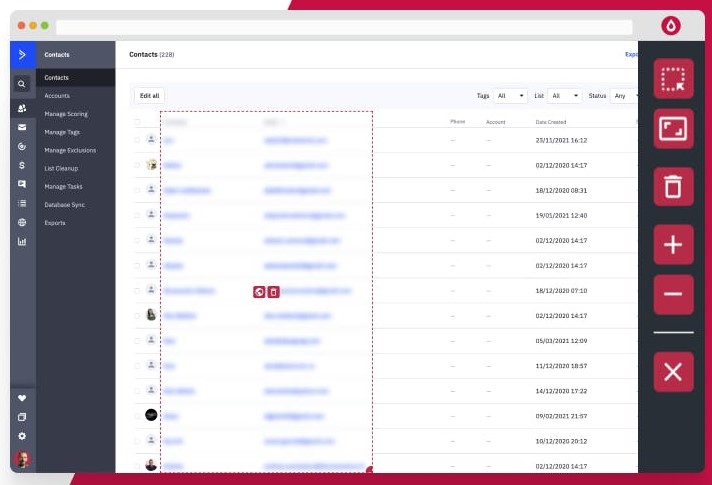Check the row dated 09/02/2021 21:57
This screenshot has width=712, height=485.
(137, 416)
